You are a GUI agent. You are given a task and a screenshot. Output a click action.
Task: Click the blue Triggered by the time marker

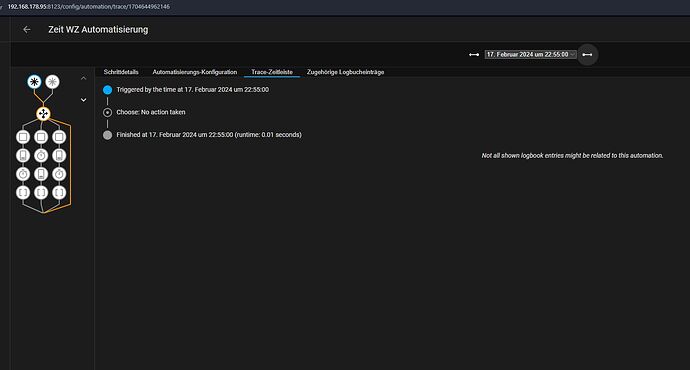tap(107, 90)
